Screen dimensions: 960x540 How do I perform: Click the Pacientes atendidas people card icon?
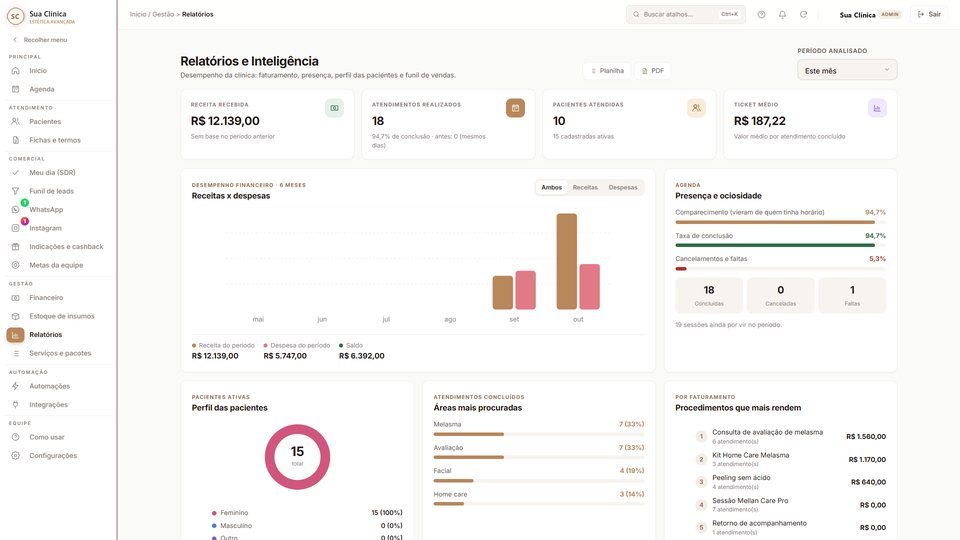point(696,108)
